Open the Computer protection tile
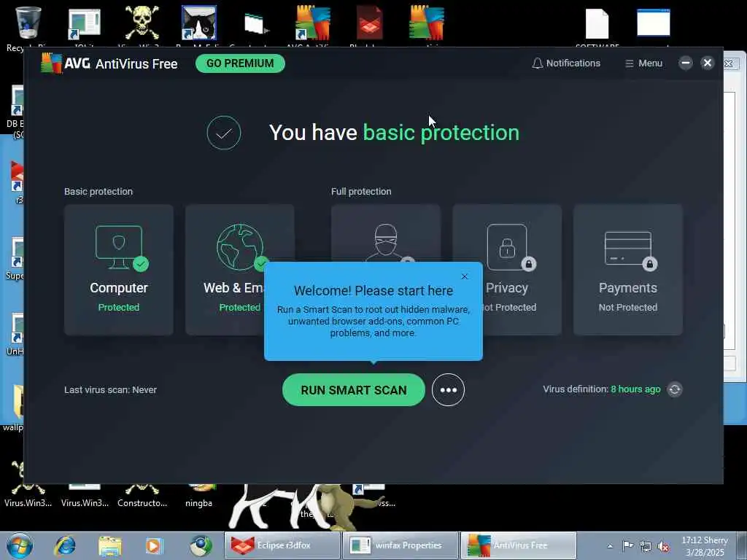The width and height of the screenshot is (747, 560). tap(119, 270)
